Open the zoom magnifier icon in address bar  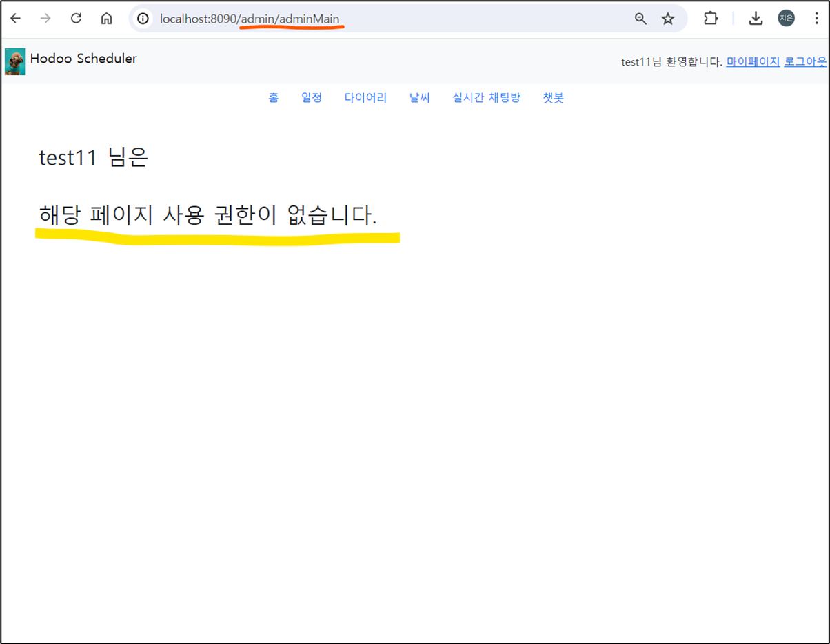point(640,19)
